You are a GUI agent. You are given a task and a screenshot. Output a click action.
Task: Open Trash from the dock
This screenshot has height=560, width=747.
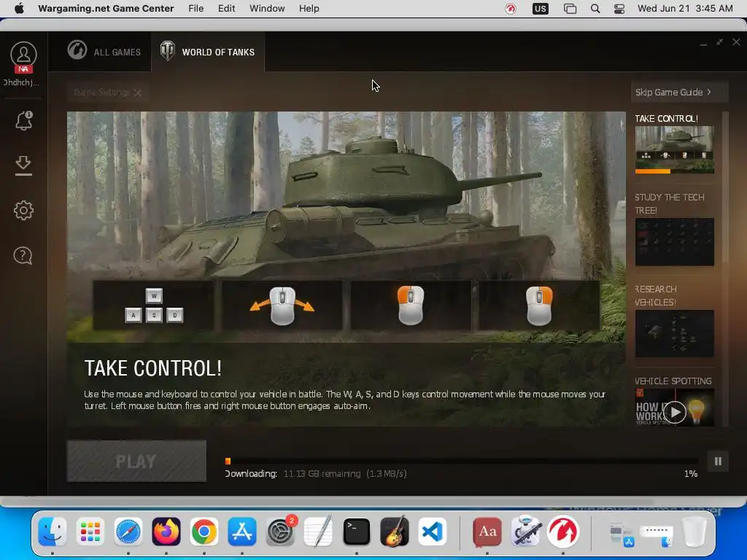point(694,532)
